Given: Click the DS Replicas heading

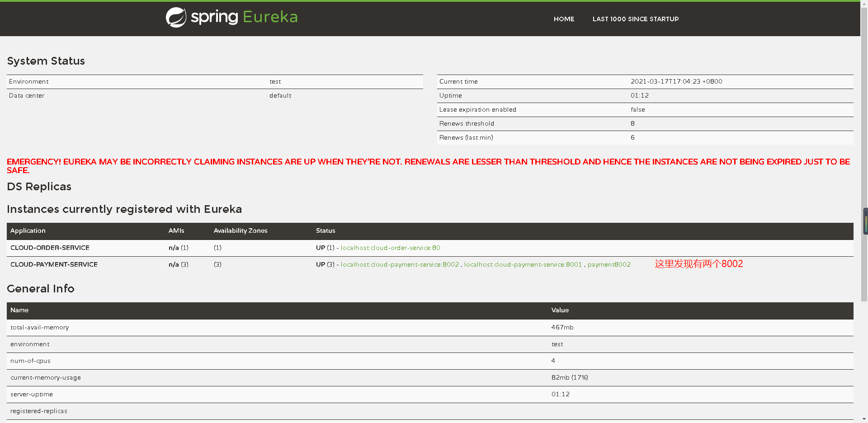Looking at the screenshot, I should [x=39, y=187].
